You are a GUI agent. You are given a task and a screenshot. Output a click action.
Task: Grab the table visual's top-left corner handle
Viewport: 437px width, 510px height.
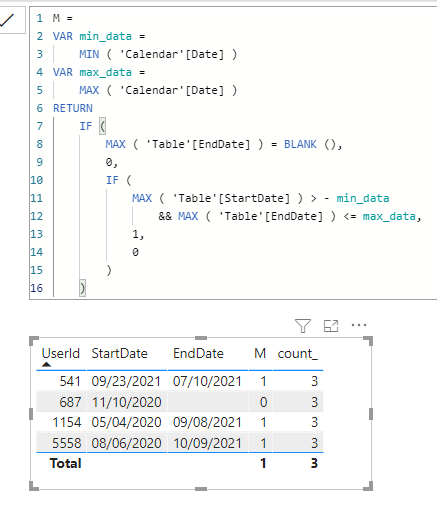tap(34, 341)
